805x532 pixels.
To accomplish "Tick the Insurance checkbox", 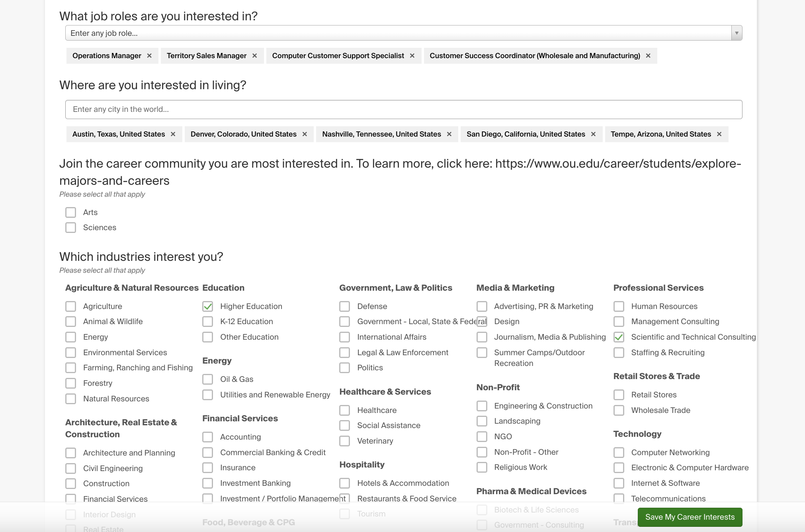I will 208,467.
